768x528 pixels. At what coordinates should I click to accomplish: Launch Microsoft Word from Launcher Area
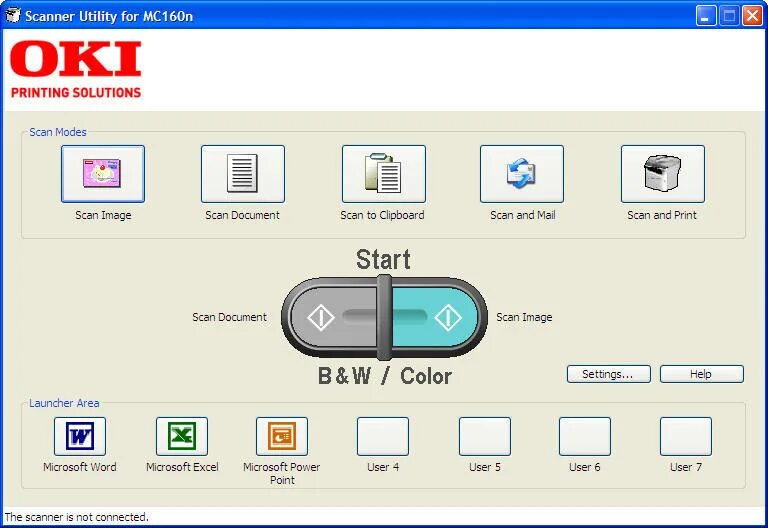click(80, 436)
